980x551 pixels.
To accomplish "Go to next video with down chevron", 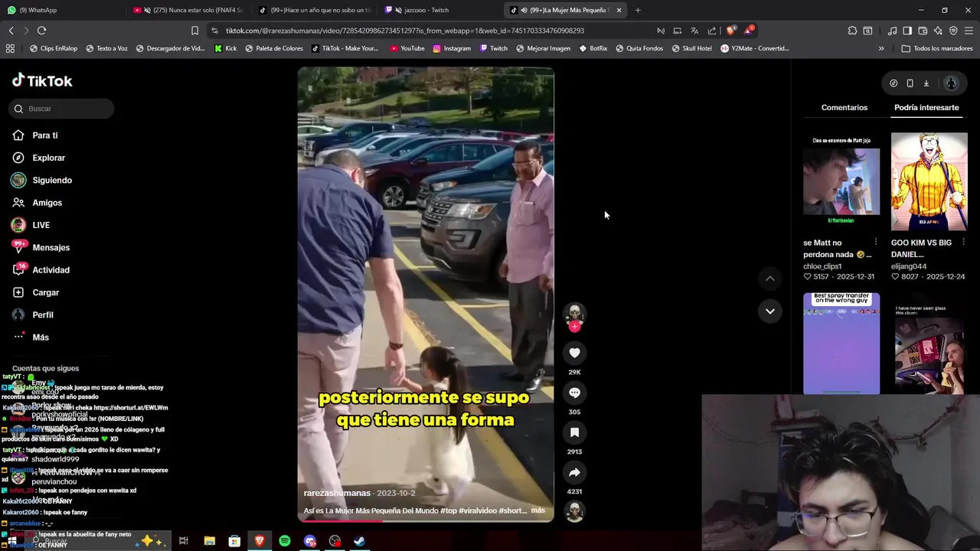I will click(769, 311).
